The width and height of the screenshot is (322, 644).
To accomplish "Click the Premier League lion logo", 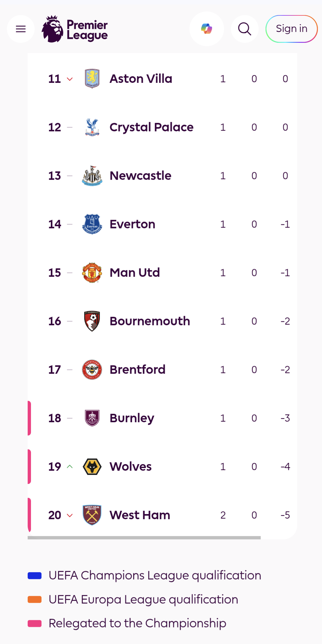I will point(53,29).
